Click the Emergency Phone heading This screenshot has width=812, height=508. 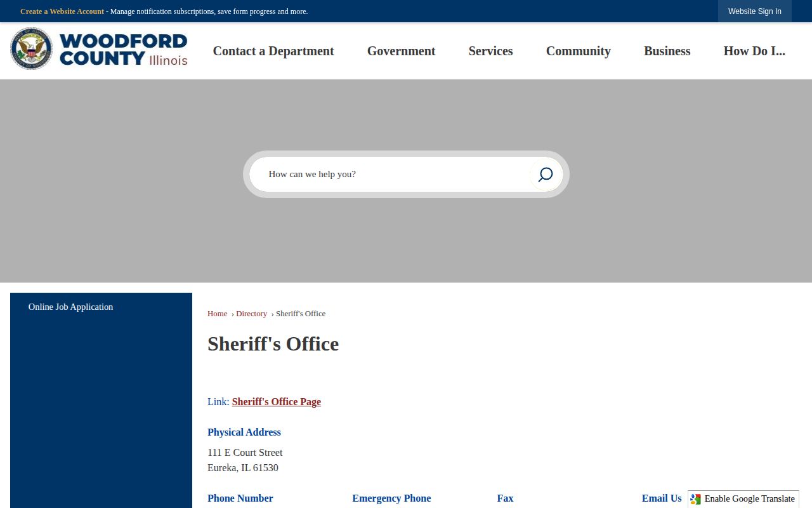point(391,498)
